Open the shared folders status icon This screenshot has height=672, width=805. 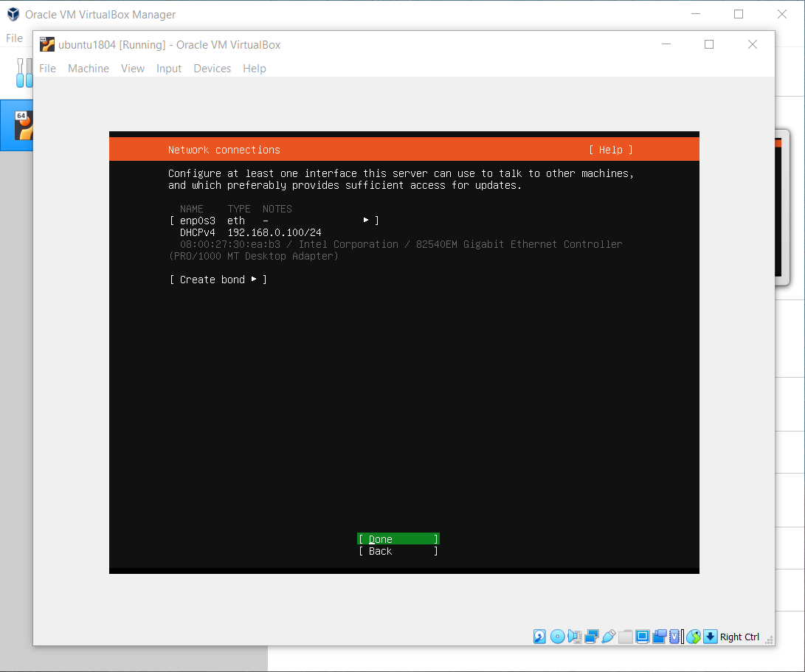click(x=626, y=637)
